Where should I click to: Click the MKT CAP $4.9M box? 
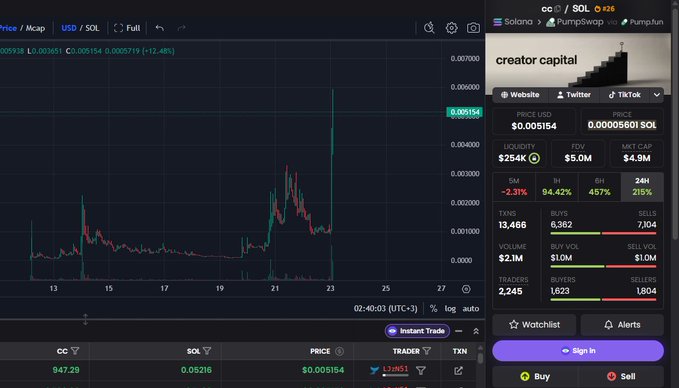click(x=636, y=153)
